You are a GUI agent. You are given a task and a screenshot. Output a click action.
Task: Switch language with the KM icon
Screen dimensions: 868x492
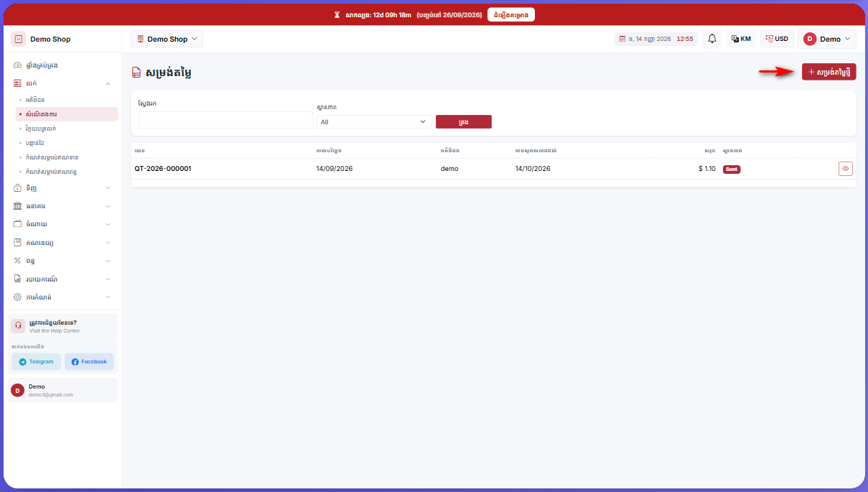[x=741, y=39]
